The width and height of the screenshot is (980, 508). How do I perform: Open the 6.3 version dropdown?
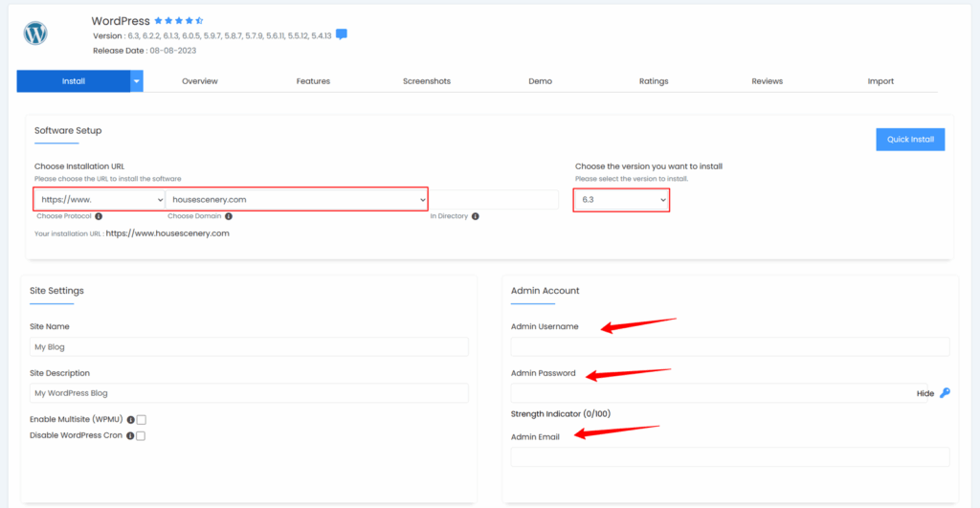(621, 199)
